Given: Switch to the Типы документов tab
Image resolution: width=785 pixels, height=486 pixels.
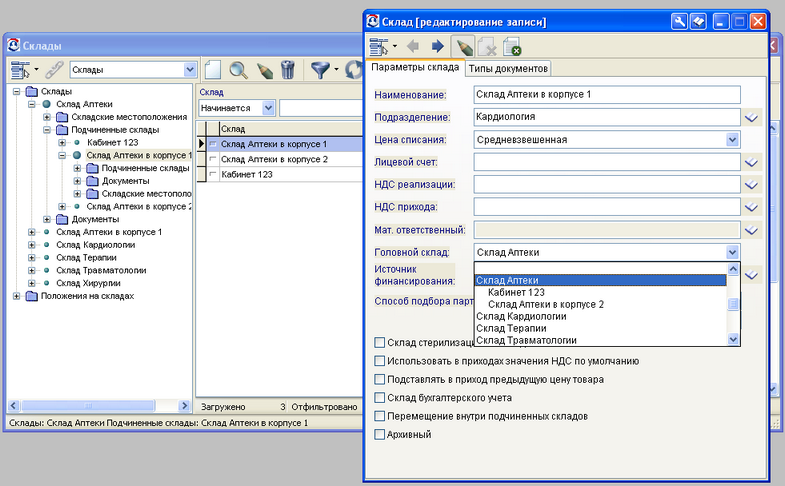Looking at the screenshot, I should point(508,69).
